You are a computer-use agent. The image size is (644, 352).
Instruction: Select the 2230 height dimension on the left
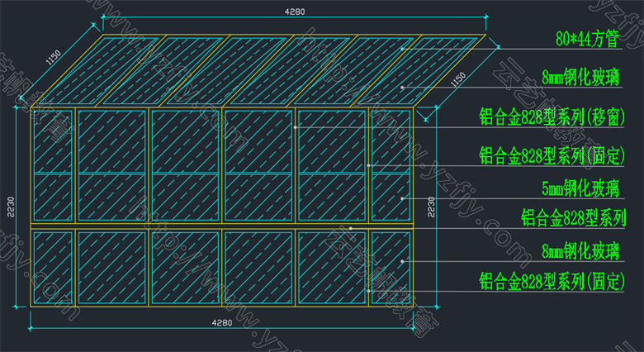point(11,207)
